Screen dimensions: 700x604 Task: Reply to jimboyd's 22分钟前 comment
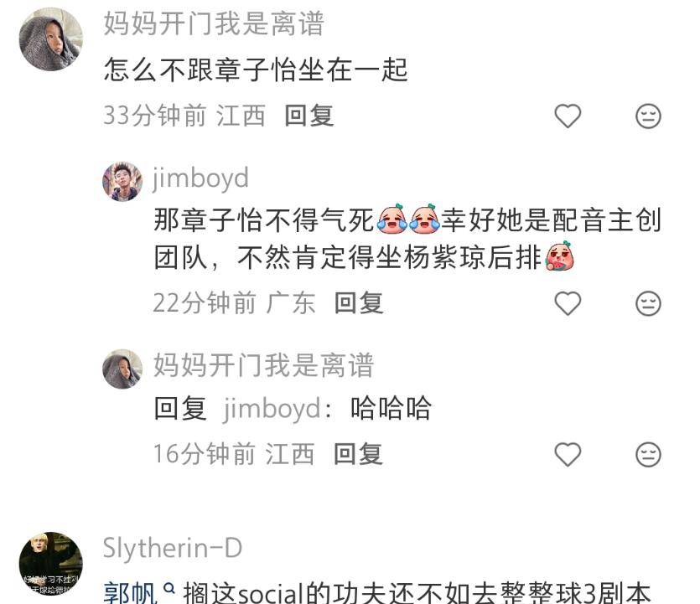pos(359,303)
